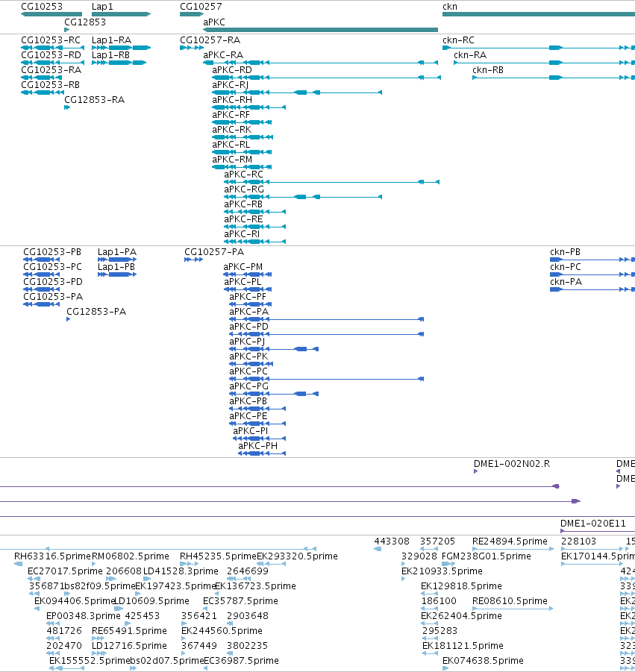635x672 pixels.
Task: Open the aPKC-PI protein label
Action: 251,431
